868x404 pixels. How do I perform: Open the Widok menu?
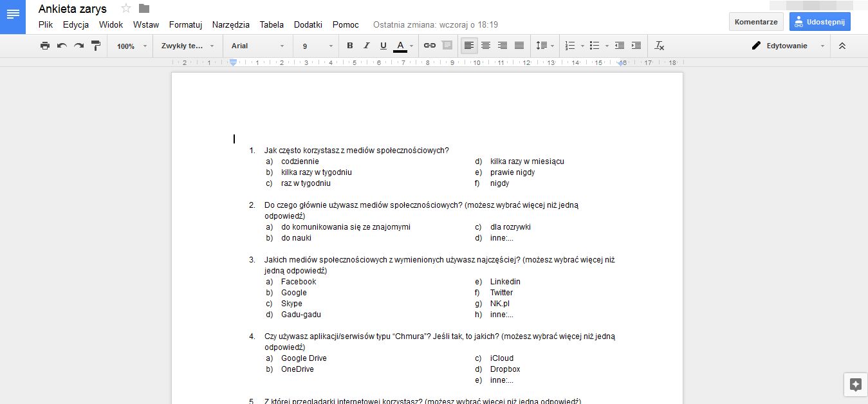[x=111, y=24]
